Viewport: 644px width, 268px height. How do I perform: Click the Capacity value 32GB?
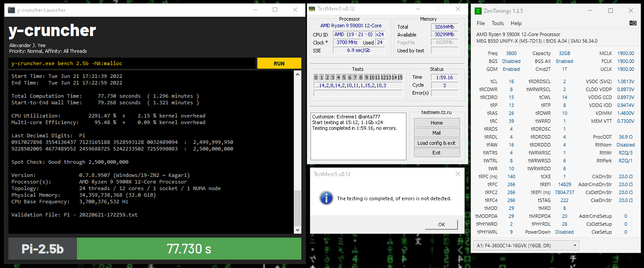click(x=564, y=53)
